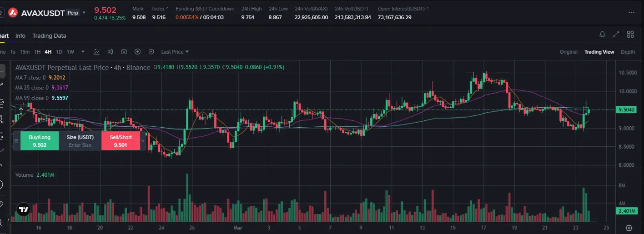Viewport: 644px width, 234px height.
Task: Click the Sell/Short 9.501 button
Action: [121, 141]
